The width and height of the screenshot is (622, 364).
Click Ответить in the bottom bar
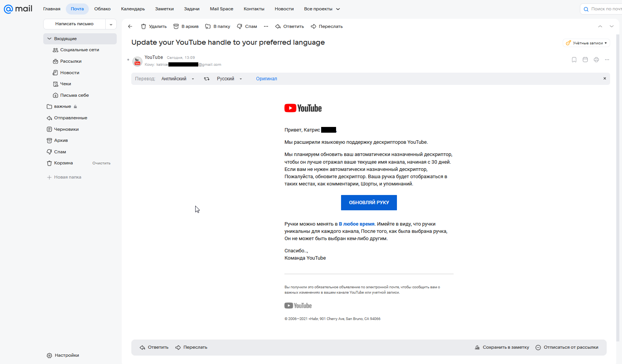pos(154,347)
